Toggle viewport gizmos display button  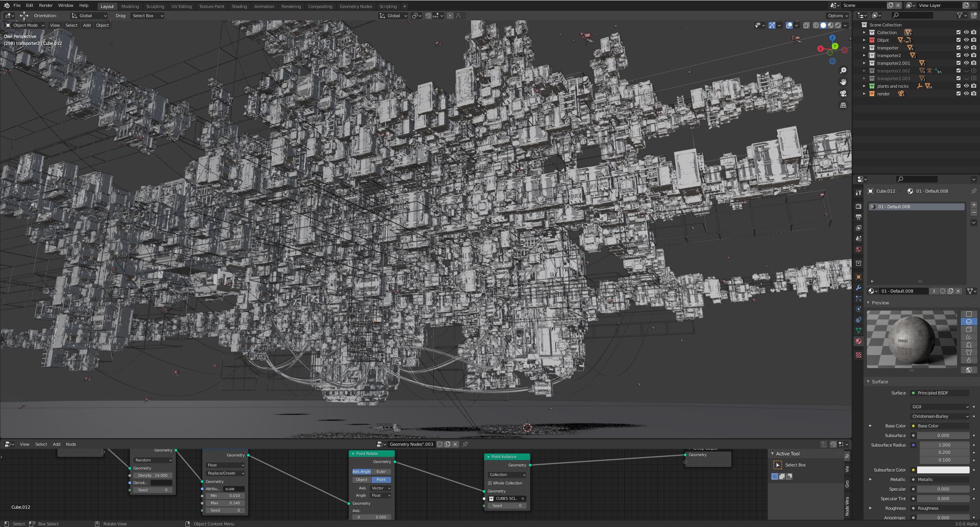772,25
